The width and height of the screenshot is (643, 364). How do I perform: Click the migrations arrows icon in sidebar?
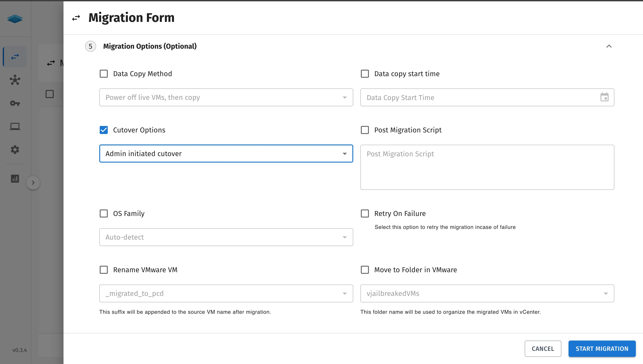tap(15, 57)
